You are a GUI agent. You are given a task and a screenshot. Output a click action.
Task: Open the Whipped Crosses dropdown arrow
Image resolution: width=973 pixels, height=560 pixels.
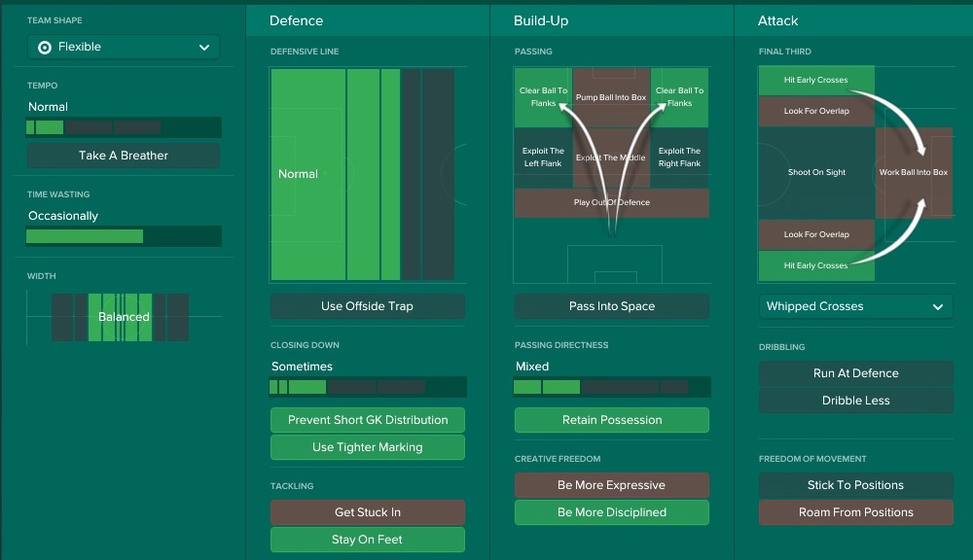937,306
